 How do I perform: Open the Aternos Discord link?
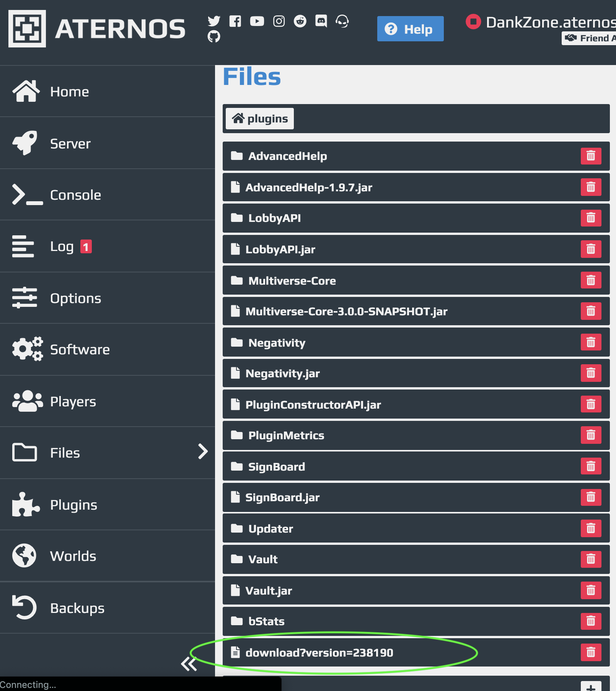(321, 21)
